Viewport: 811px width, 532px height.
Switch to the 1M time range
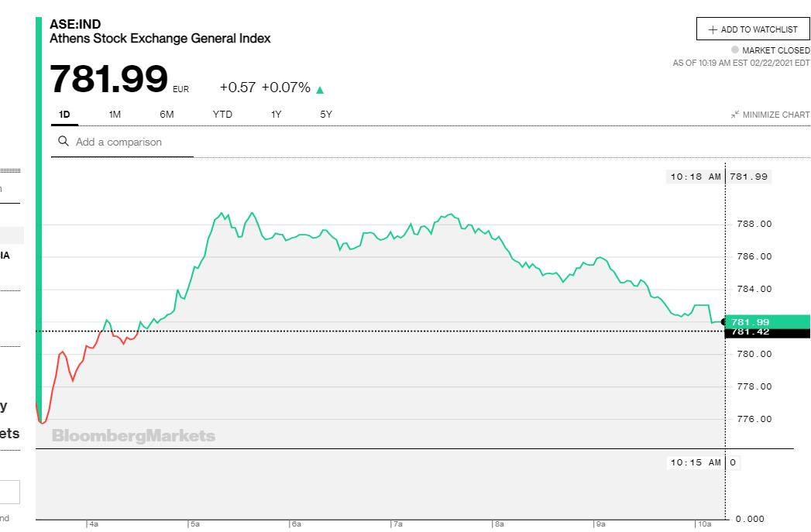(x=115, y=115)
